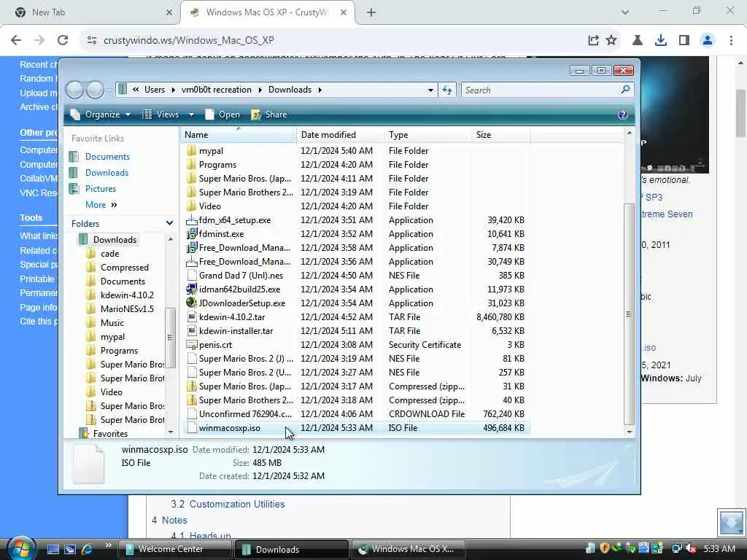Close the Windows Mac OS XP tab
The width and height of the screenshot is (747, 560).
(x=344, y=12)
